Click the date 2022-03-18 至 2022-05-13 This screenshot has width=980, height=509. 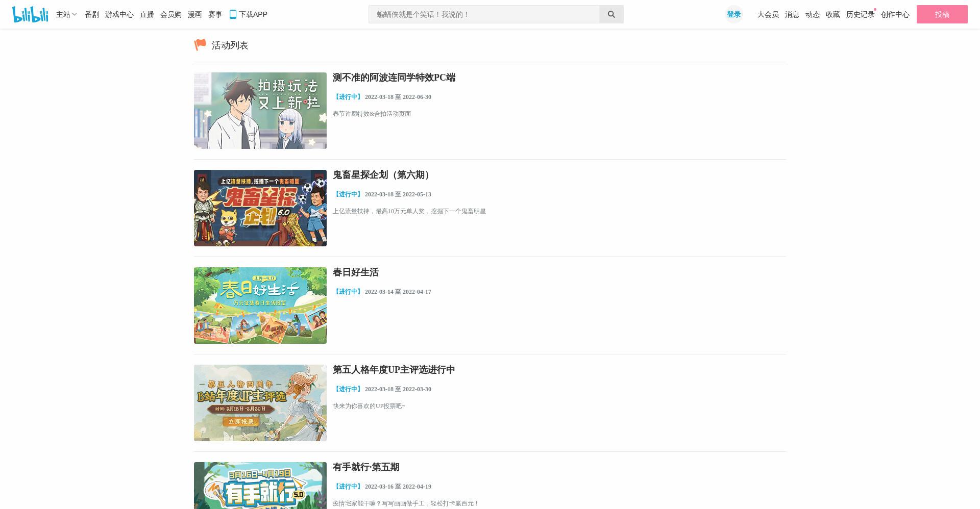(x=398, y=194)
